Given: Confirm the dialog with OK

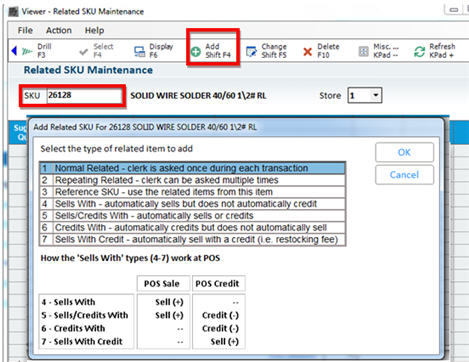Looking at the screenshot, I should tap(404, 152).
